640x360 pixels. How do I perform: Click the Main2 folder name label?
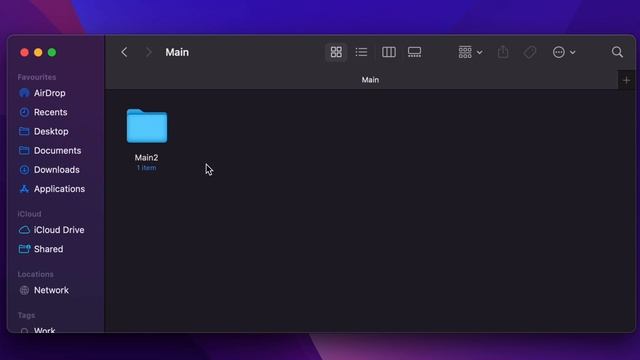tap(147, 158)
